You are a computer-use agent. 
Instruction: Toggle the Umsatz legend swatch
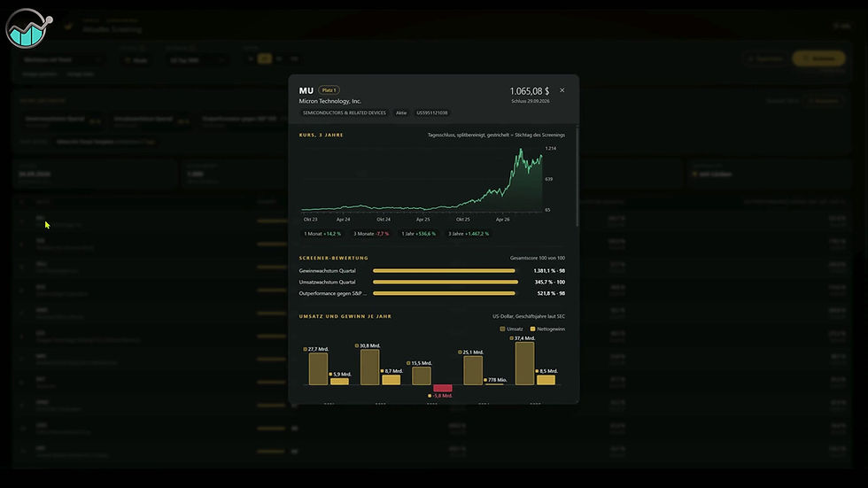pos(503,329)
